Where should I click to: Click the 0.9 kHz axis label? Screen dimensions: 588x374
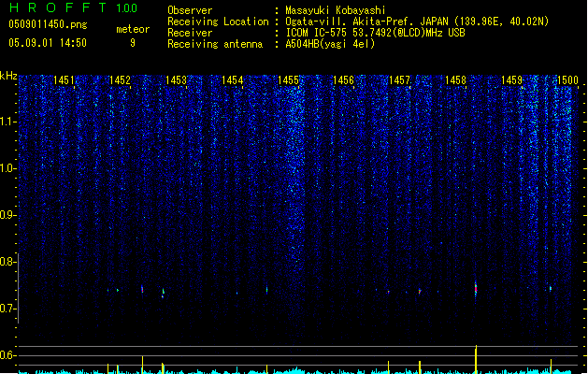(8, 215)
